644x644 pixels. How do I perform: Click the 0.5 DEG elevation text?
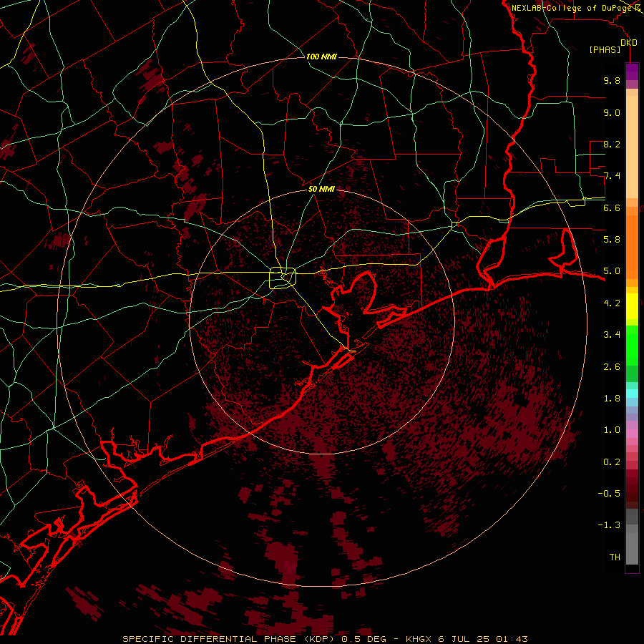[365, 639]
